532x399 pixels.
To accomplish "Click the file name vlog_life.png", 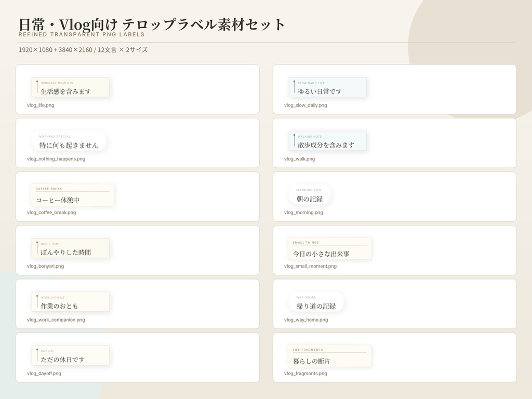I will (41, 105).
